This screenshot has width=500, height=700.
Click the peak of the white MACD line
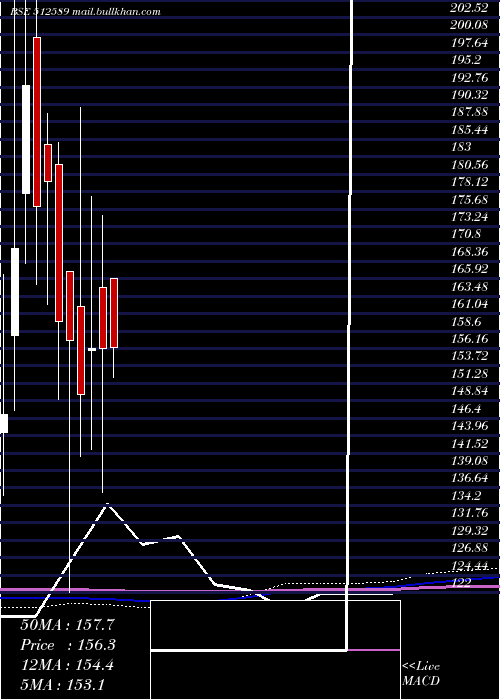pyautogui.click(x=108, y=504)
